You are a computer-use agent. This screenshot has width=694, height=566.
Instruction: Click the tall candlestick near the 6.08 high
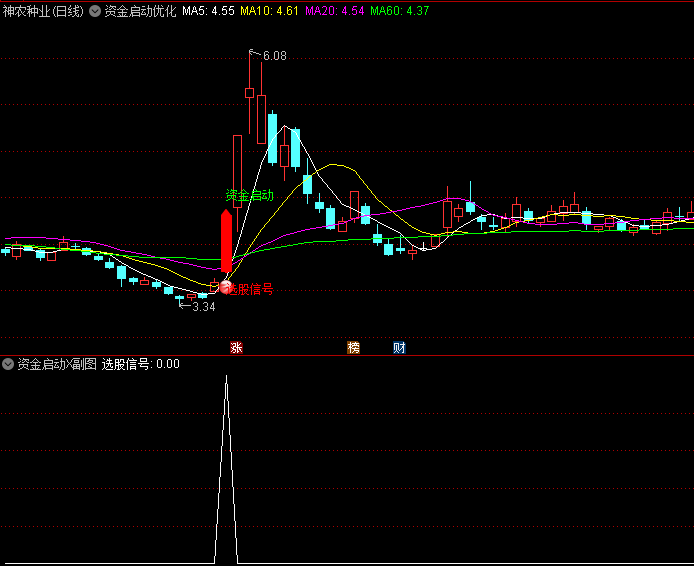pos(249,92)
